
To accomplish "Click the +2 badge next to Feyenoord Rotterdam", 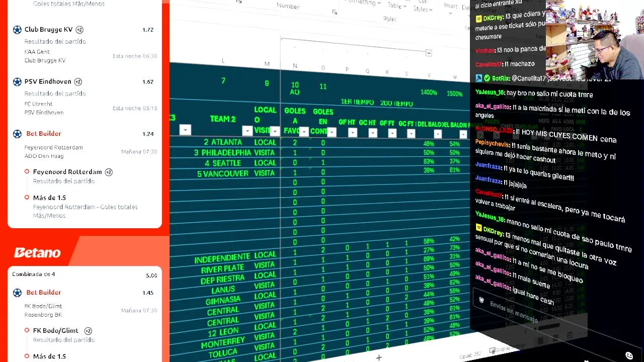I will point(109,172).
